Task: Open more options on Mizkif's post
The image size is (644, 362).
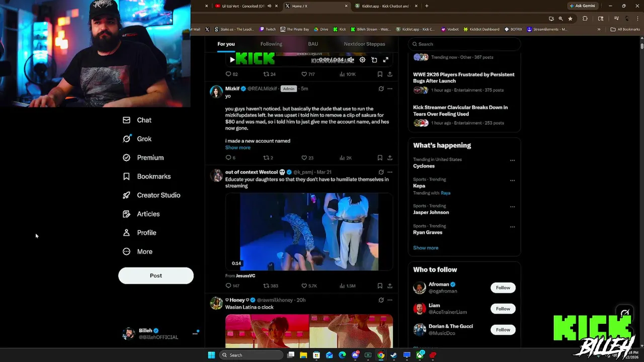Action: click(389, 88)
